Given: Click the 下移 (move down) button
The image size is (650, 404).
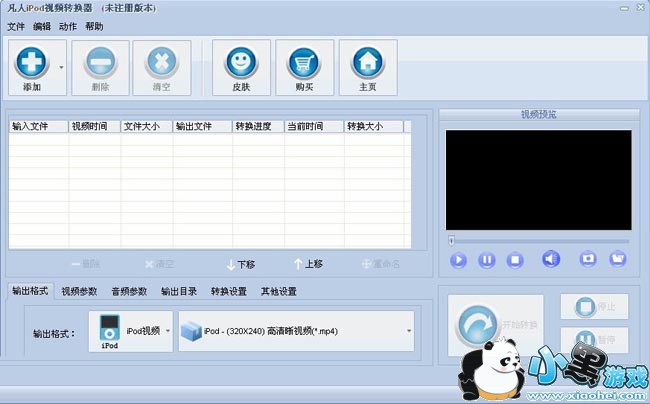Looking at the screenshot, I should click(241, 264).
